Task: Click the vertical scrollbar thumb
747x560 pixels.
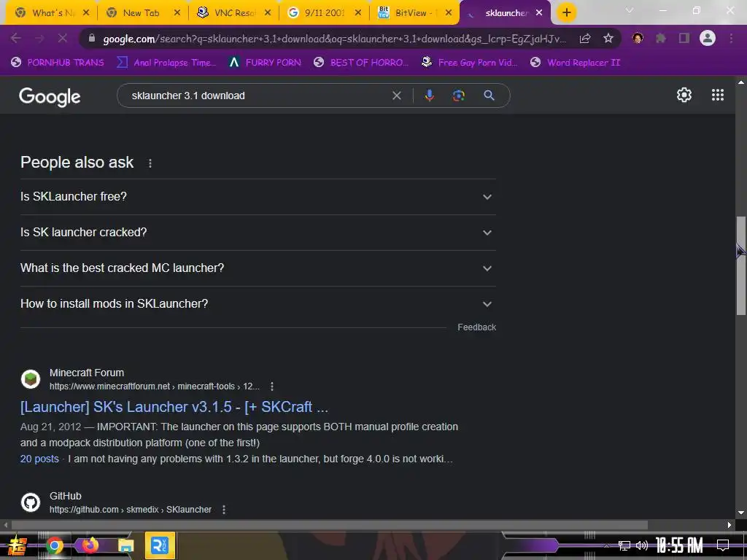Action: point(741,265)
